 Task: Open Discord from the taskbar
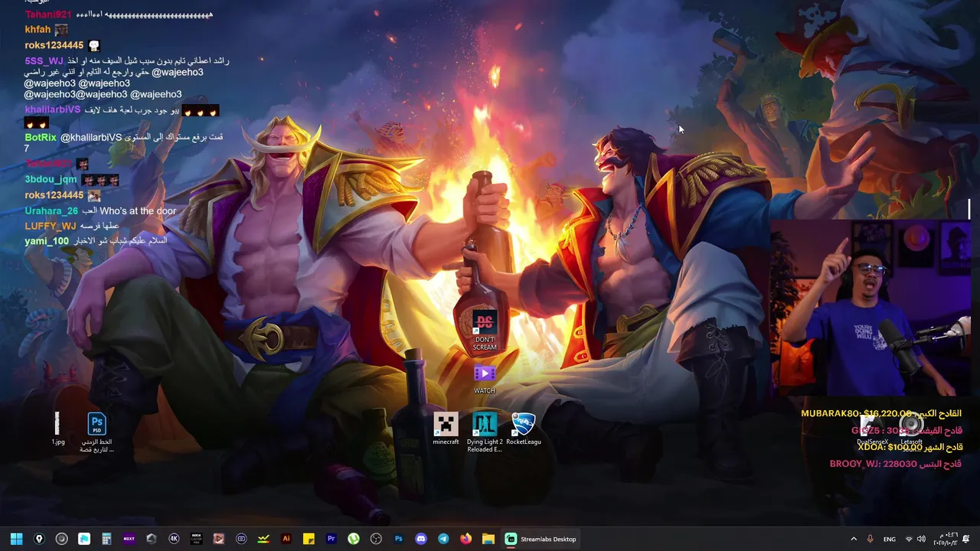pos(420,539)
